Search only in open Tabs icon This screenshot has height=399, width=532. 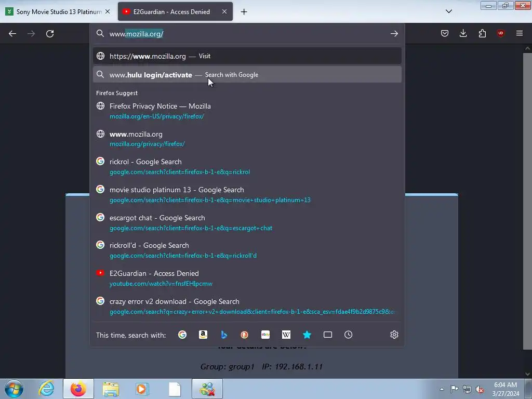coord(328,335)
